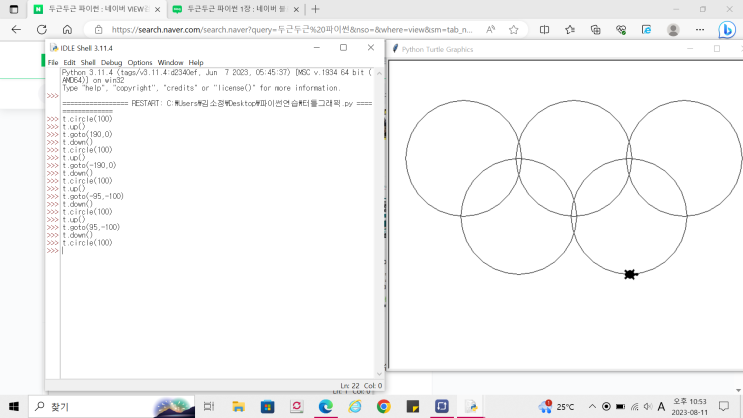This screenshot has width=743, height=418.
Task: Click the browser back arrow
Action: (16, 30)
